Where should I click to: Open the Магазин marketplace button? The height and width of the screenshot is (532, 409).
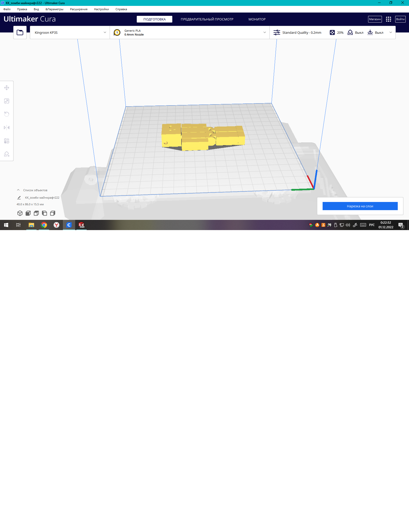375,19
